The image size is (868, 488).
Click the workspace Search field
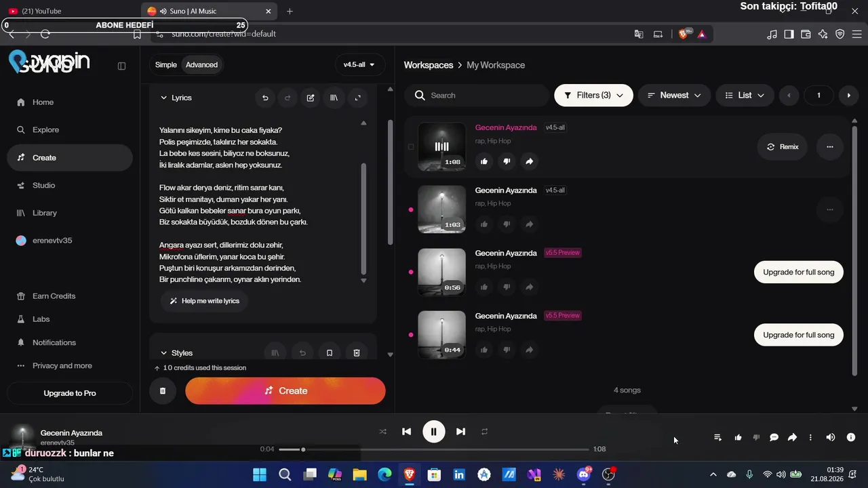(477, 96)
